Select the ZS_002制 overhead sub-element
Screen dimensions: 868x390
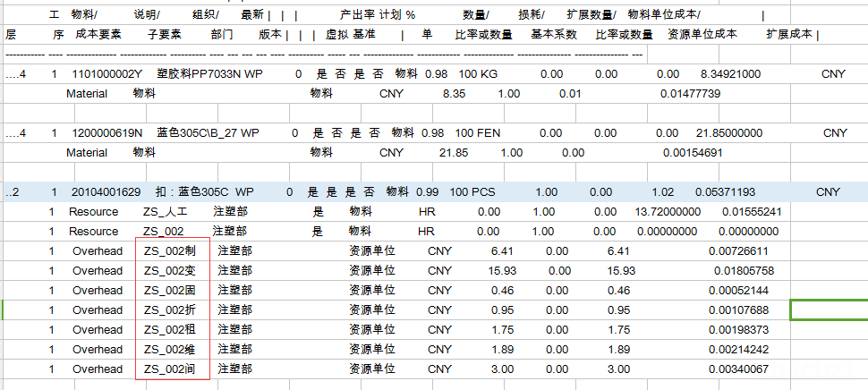pyautogui.click(x=169, y=251)
